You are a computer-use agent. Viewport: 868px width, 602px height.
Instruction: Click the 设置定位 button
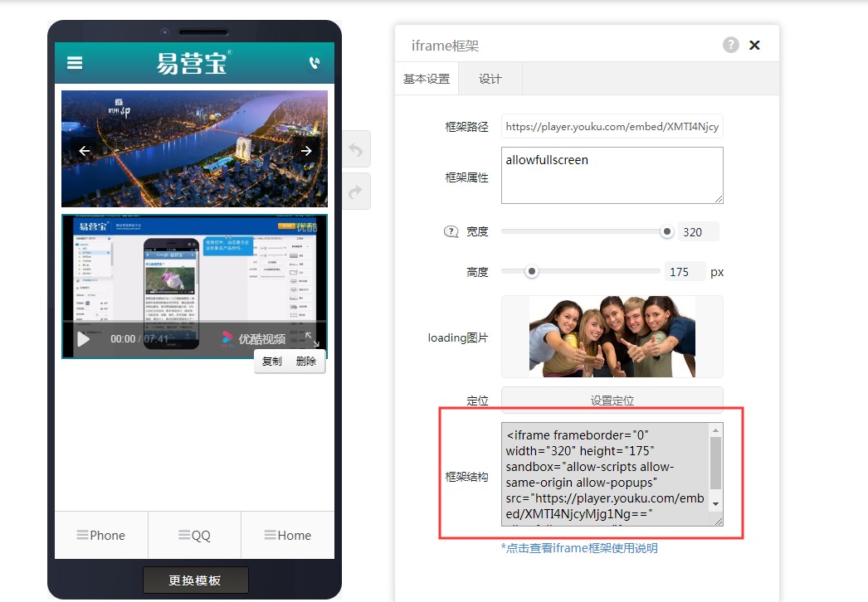click(612, 400)
